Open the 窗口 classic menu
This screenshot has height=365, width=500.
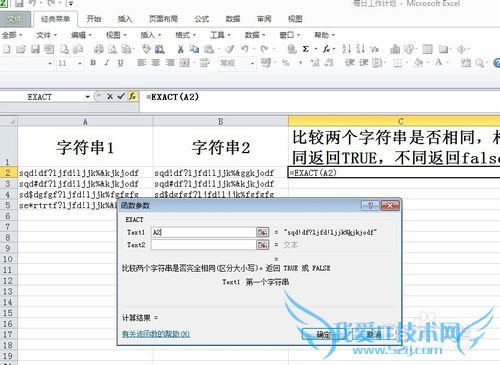coord(290,35)
